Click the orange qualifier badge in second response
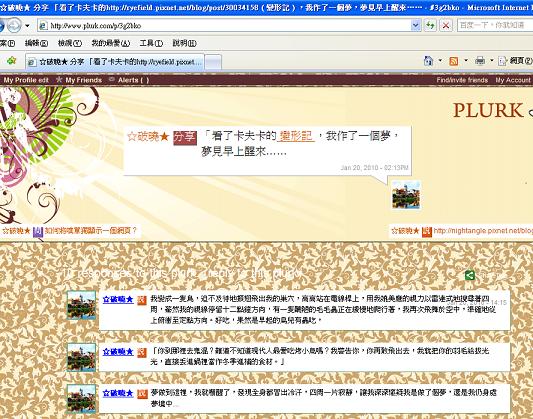533x419 pixels. (x=142, y=352)
